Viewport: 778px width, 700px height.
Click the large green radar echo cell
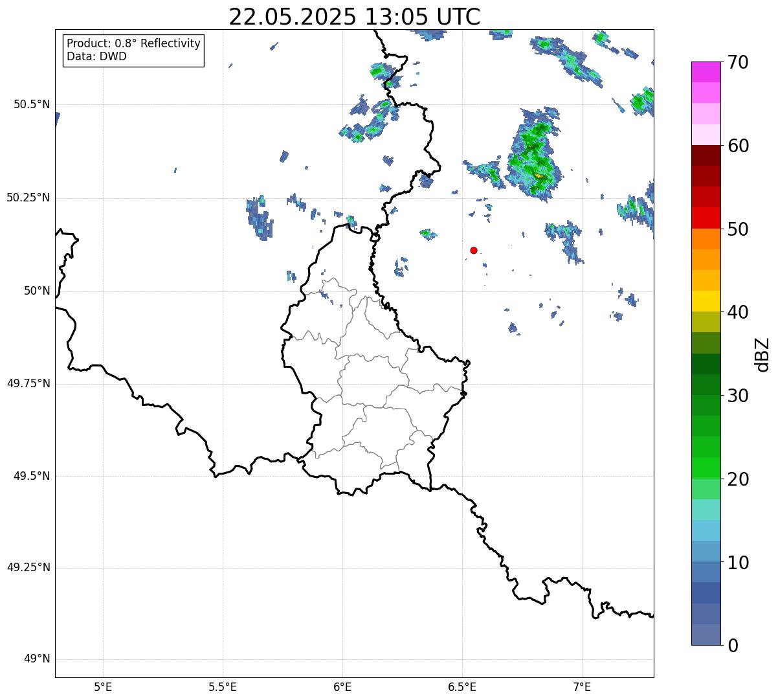tap(533, 153)
